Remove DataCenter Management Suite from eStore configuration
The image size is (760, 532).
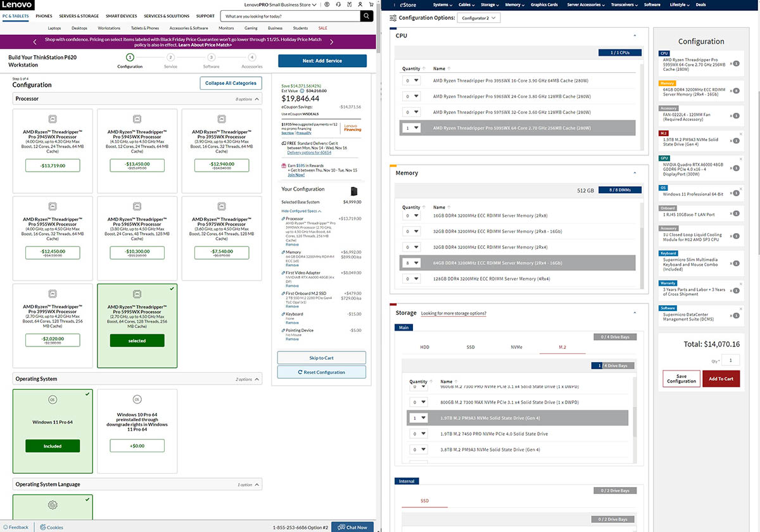coord(740,308)
